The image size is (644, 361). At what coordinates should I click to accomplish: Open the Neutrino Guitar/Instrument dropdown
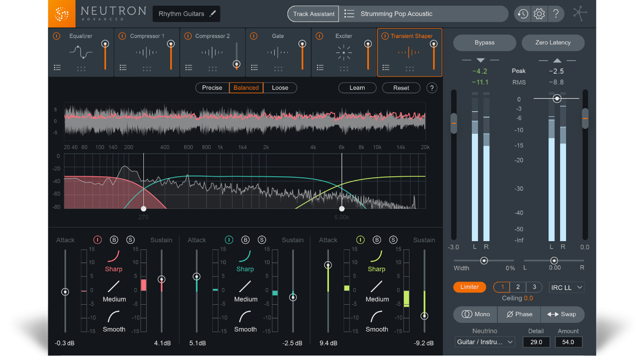tap(485, 342)
